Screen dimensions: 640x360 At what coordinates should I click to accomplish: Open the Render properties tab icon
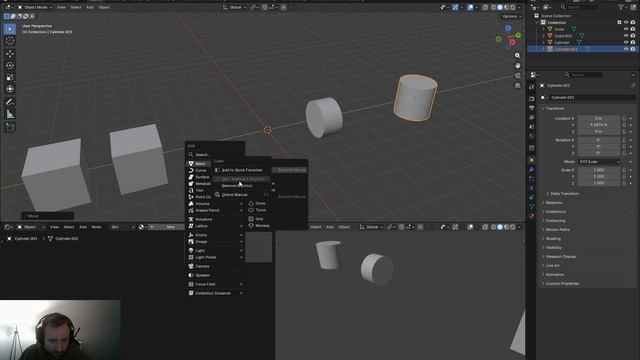tap(531, 99)
